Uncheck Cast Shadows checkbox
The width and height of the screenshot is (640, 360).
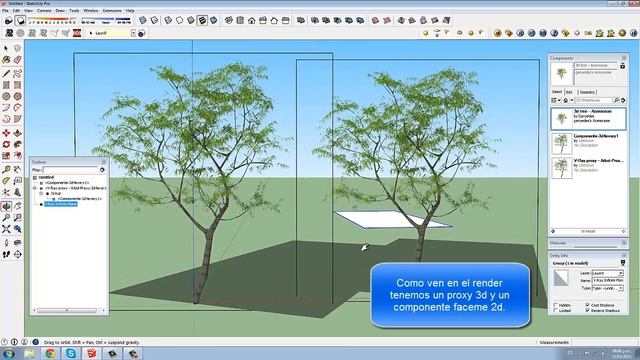point(587,305)
